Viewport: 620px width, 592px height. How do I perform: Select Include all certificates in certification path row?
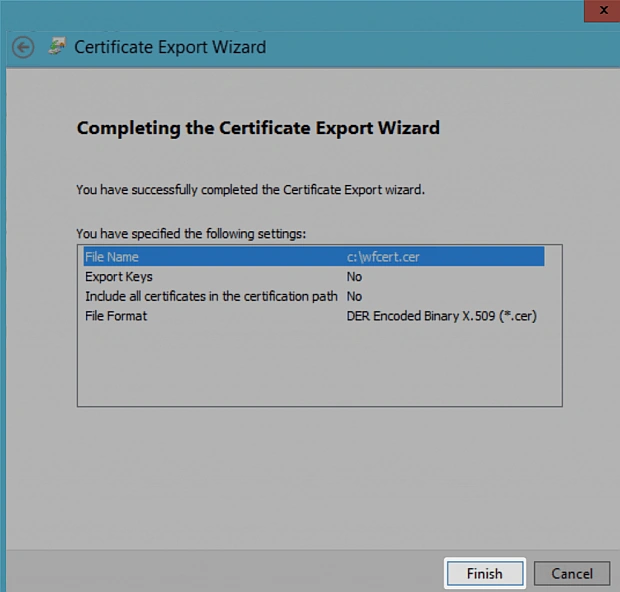[x=314, y=296]
